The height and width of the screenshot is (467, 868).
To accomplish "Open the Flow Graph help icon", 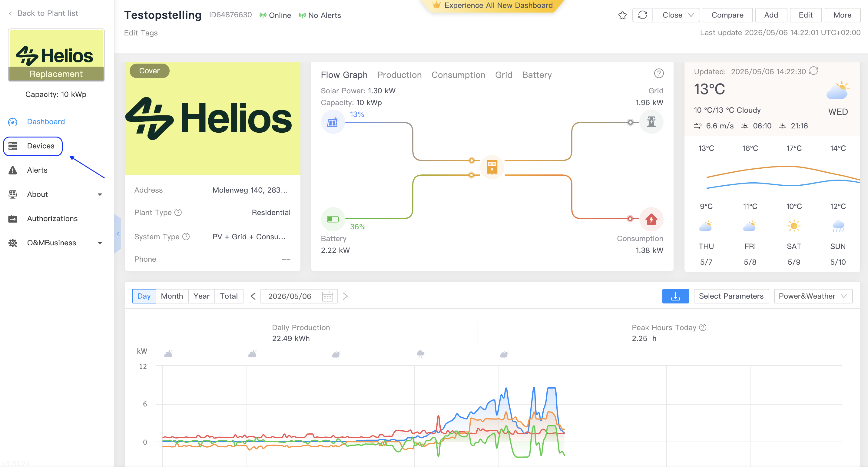I will click(659, 74).
